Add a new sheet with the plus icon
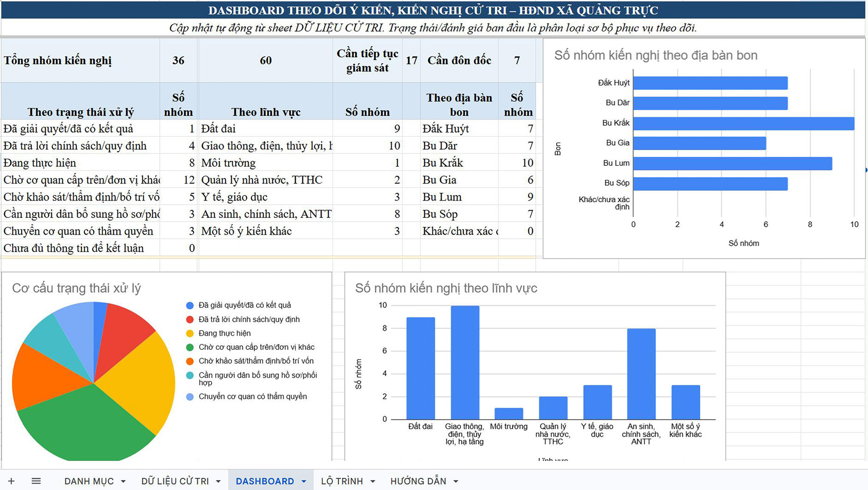The height and width of the screenshot is (490, 868). pyautogui.click(x=11, y=481)
